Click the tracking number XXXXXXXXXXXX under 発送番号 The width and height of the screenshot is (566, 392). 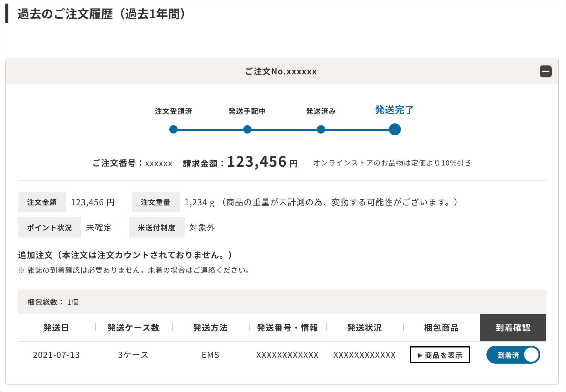(287, 355)
